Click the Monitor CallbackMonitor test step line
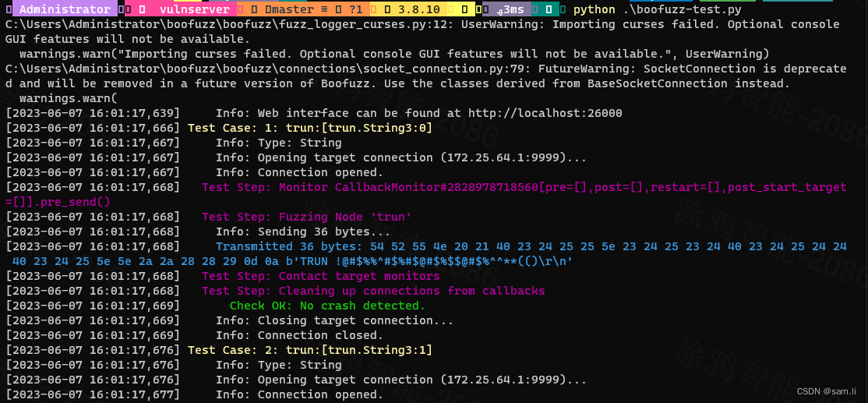 pyautogui.click(x=426, y=195)
